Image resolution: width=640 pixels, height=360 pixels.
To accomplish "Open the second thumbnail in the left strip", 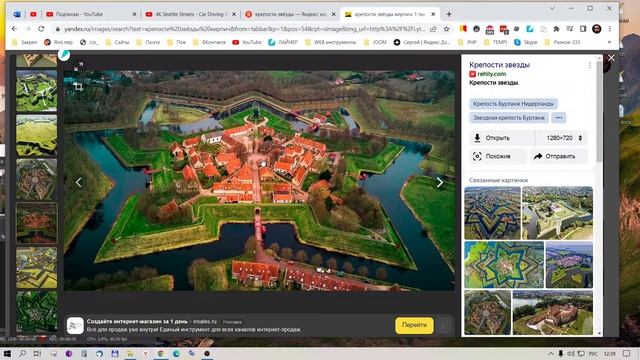I will coord(36,91).
